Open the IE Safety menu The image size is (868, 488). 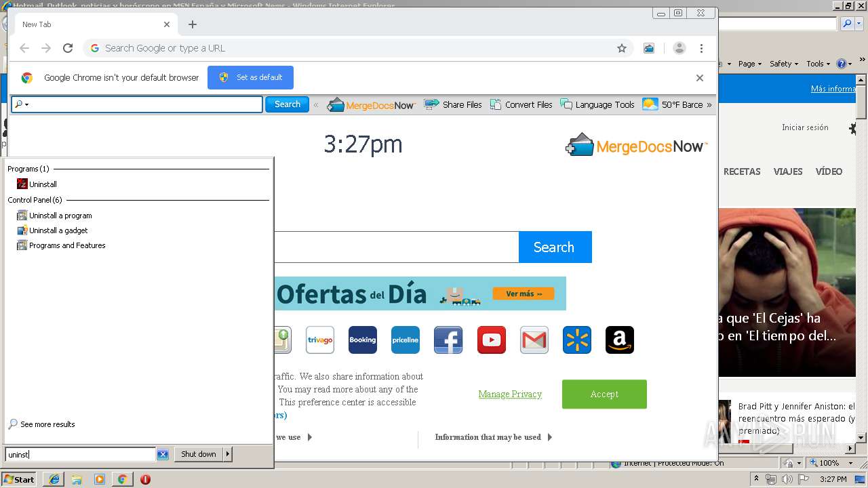[784, 64]
